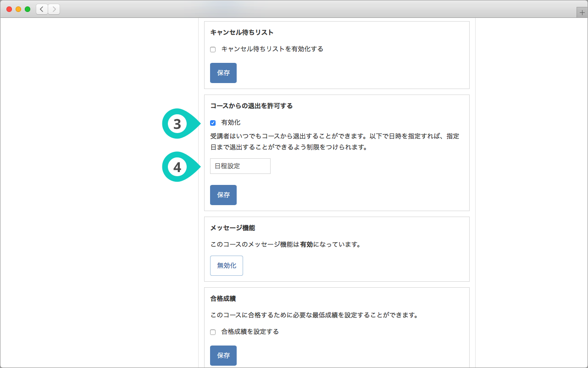Click the 合格成績を設定する label text
This screenshot has height=368, width=588.
[250, 332]
